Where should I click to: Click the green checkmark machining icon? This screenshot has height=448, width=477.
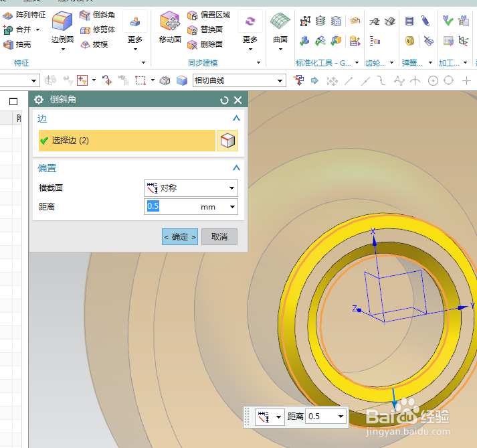(x=448, y=21)
